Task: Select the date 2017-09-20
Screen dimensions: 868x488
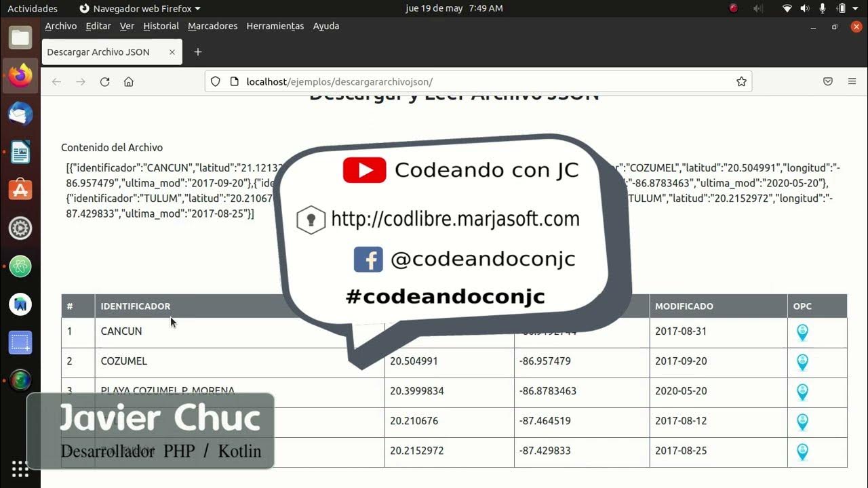Action: (x=681, y=361)
